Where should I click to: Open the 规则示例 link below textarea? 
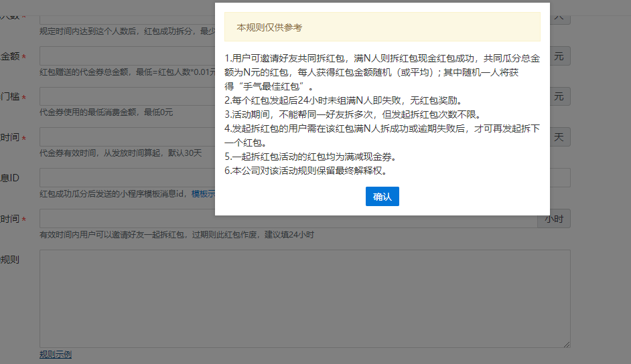pos(56,355)
